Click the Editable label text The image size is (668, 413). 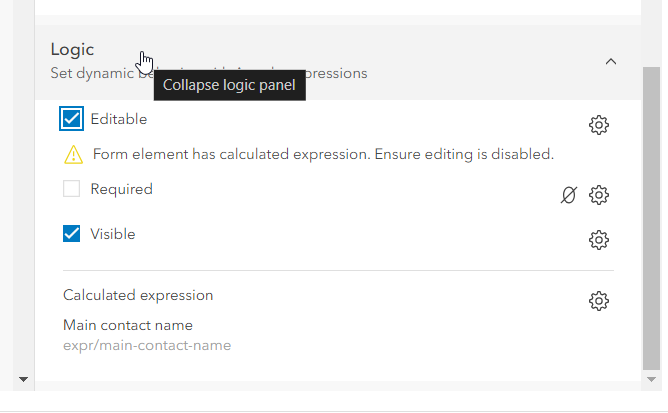tap(119, 119)
